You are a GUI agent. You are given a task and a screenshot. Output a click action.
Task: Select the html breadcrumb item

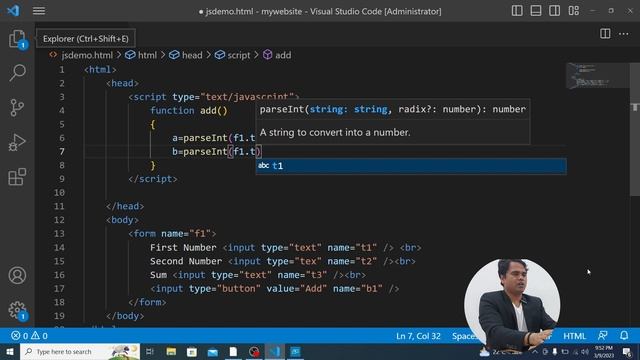tap(141, 55)
